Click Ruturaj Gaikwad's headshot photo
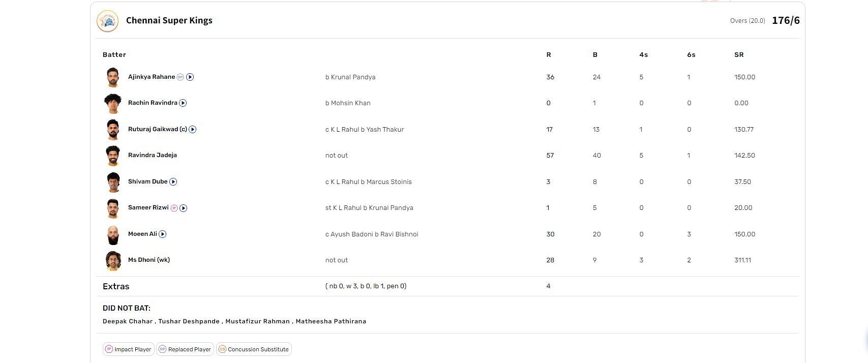 pyautogui.click(x=113, y=129)
